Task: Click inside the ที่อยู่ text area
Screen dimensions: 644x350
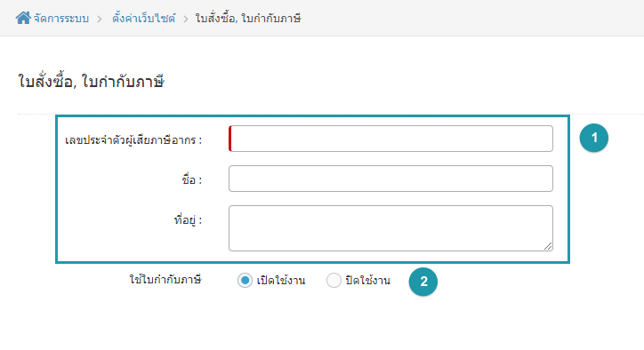Action: click(390, 228)
